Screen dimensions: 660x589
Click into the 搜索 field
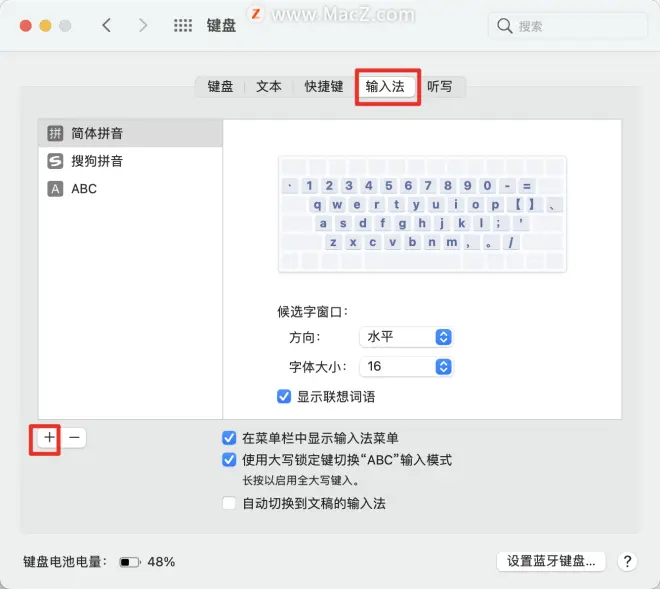click(568, 26)
